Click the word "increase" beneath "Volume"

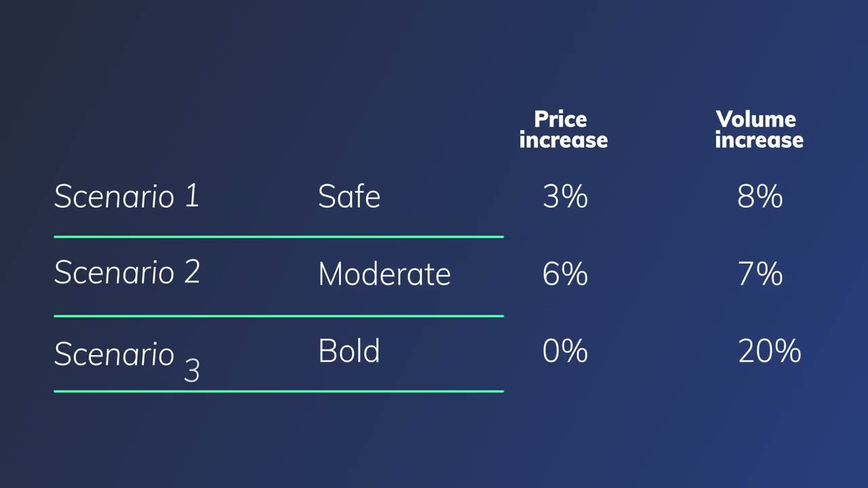coord(759,140)
